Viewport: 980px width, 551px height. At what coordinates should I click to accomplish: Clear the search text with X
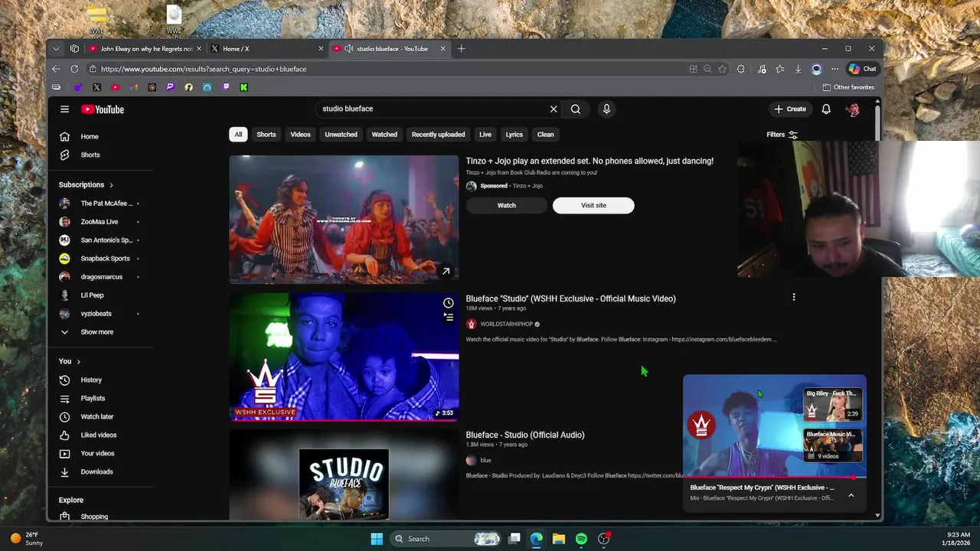point(554,109)
